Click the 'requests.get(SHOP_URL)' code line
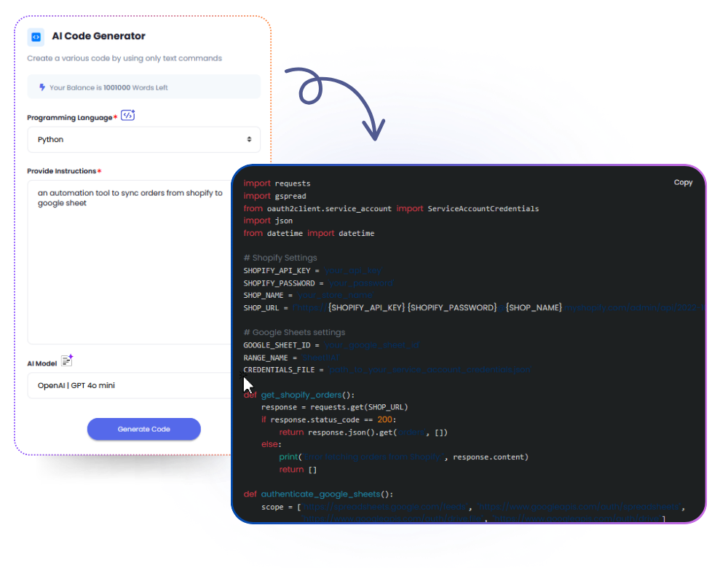Screen dimensions: 728x568 pos(334,407)
